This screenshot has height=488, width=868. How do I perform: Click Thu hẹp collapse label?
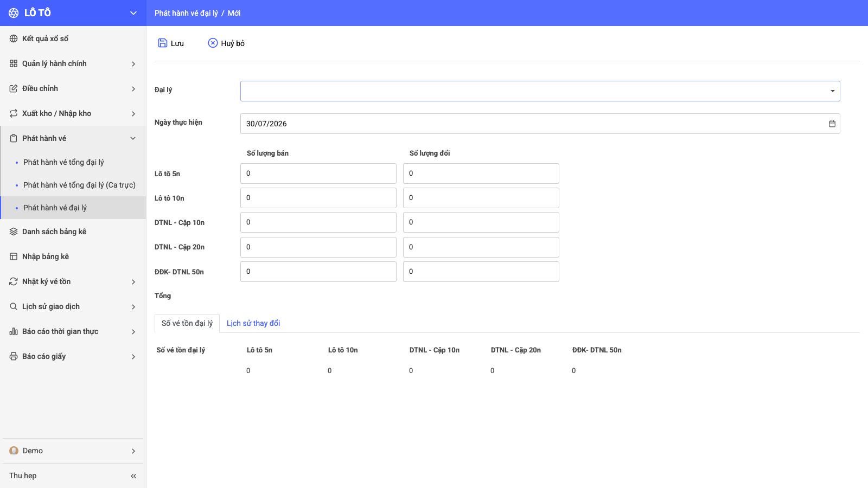tap(23, 476)
